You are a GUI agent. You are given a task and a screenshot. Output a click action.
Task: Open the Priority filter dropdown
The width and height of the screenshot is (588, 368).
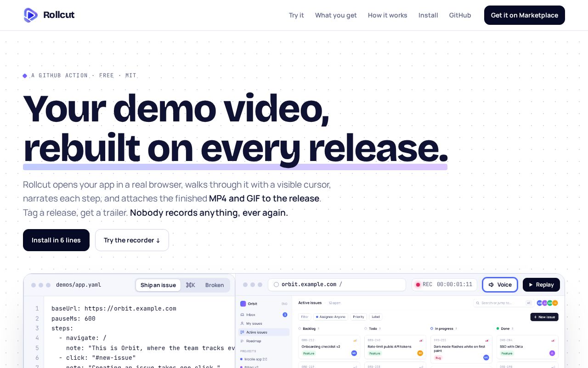[x=358, y=317]
